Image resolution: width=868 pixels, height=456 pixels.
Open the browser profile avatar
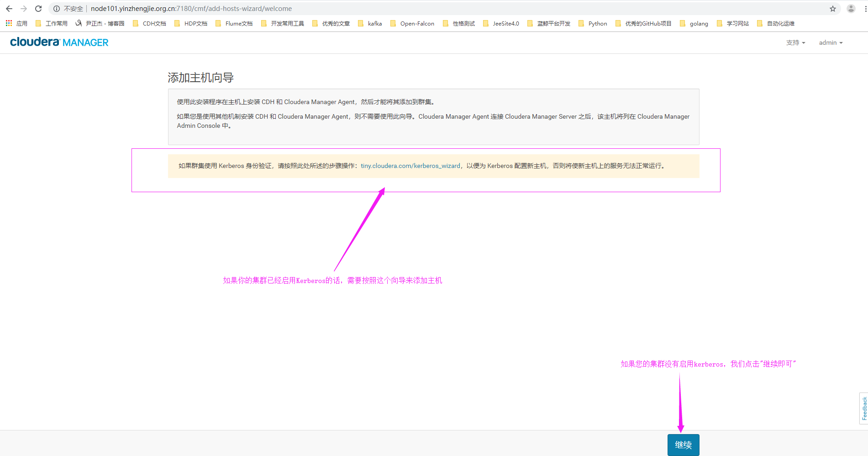point(851,9)
